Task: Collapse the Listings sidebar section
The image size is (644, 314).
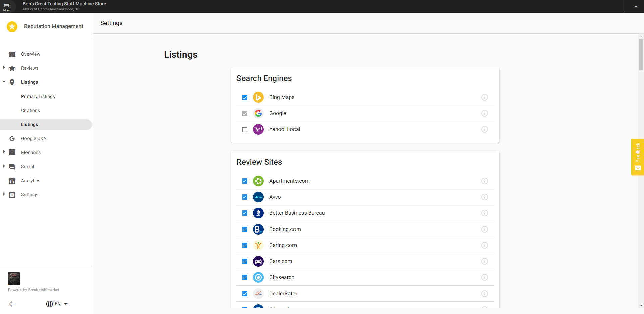Action: tap(4, 82)
